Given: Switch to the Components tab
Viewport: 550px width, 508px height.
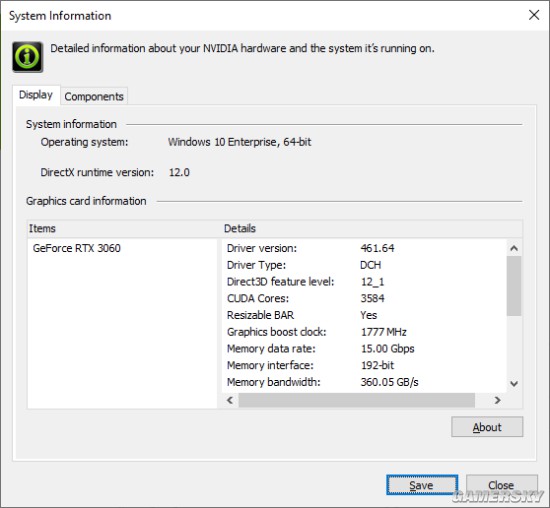Looking at the screenshot, I should [x=94, y=96].
